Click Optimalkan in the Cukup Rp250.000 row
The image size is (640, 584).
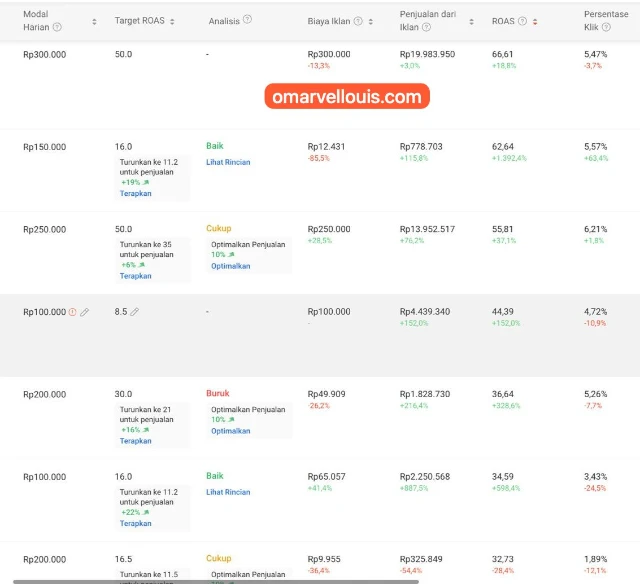[x=230, y=266]
